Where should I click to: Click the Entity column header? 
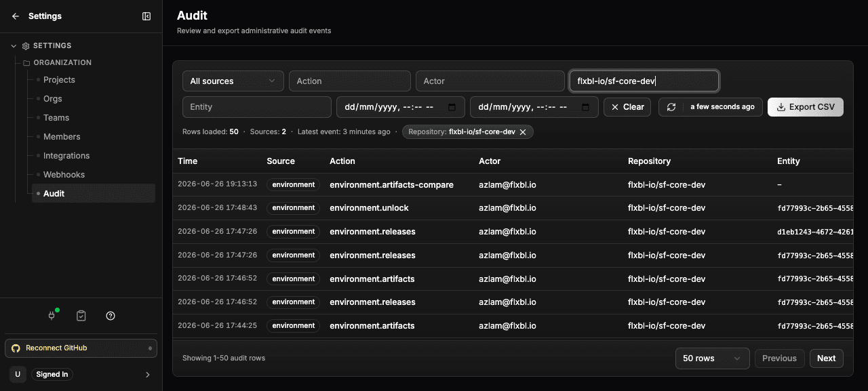(x=789, y=161)
